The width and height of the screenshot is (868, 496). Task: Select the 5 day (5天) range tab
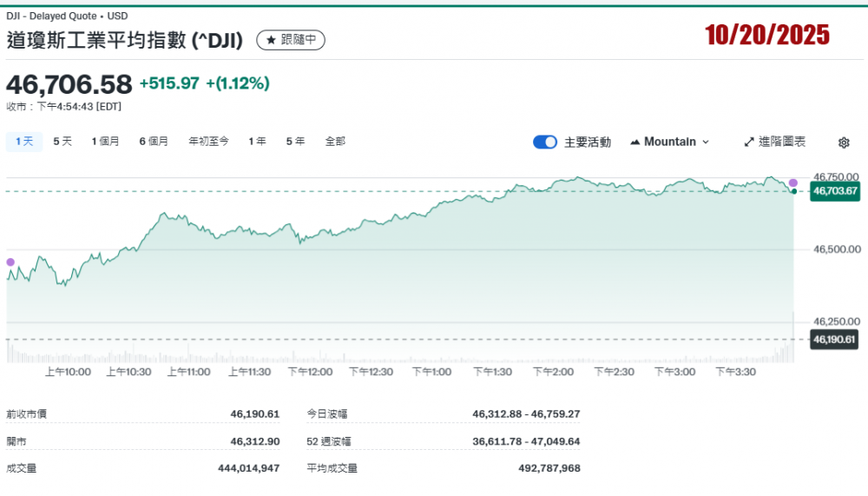coord(62,141)
